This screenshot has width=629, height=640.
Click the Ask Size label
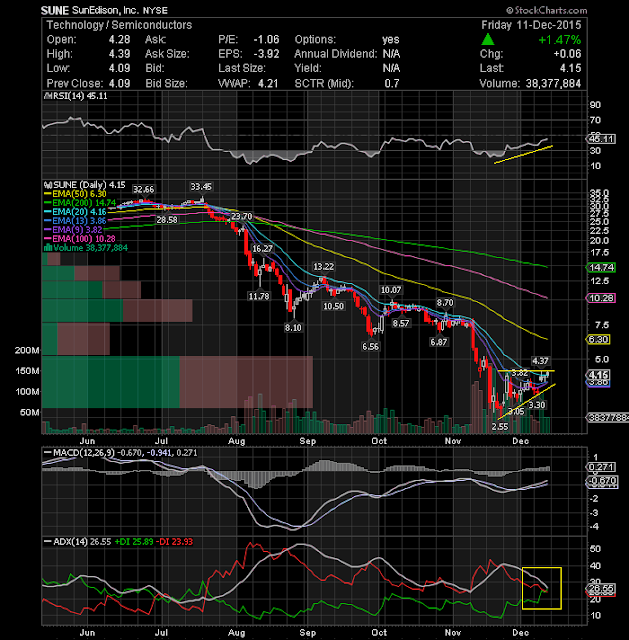pos(167,54)
